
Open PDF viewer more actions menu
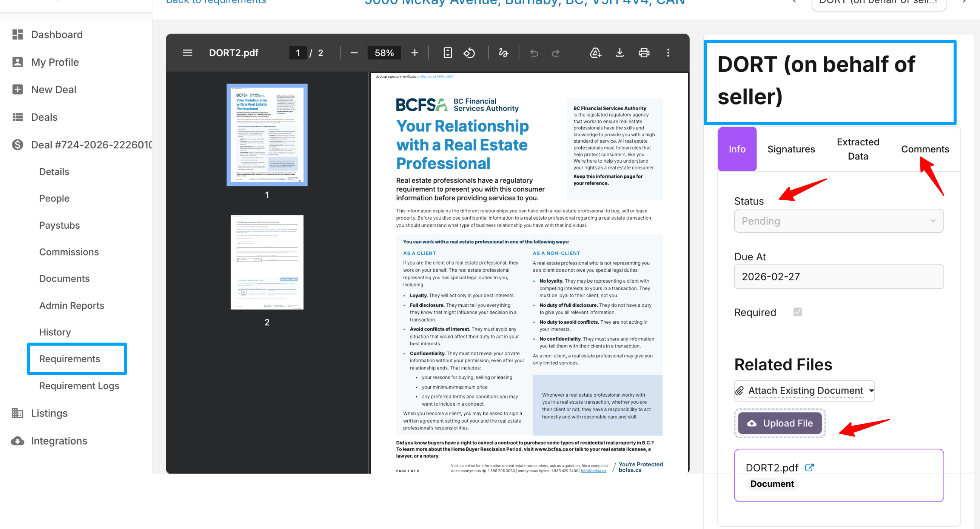coord(668,53)
